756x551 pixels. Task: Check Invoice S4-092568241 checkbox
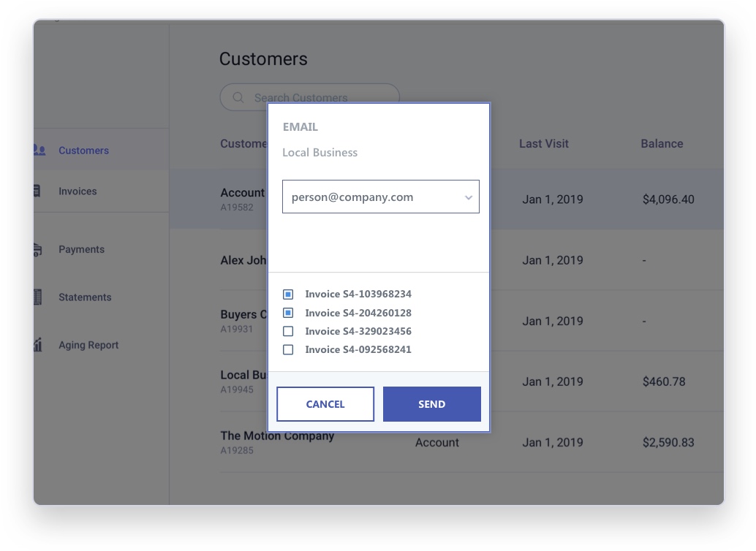click(288, 349)
